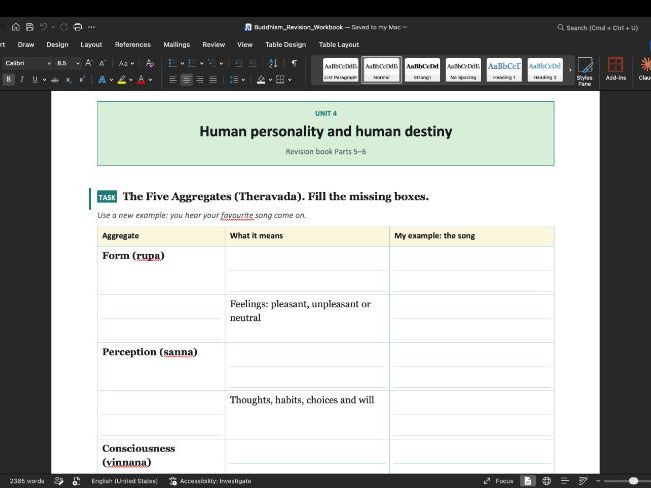
Task: Toggle underline formatting
Action: coord(35,79)
